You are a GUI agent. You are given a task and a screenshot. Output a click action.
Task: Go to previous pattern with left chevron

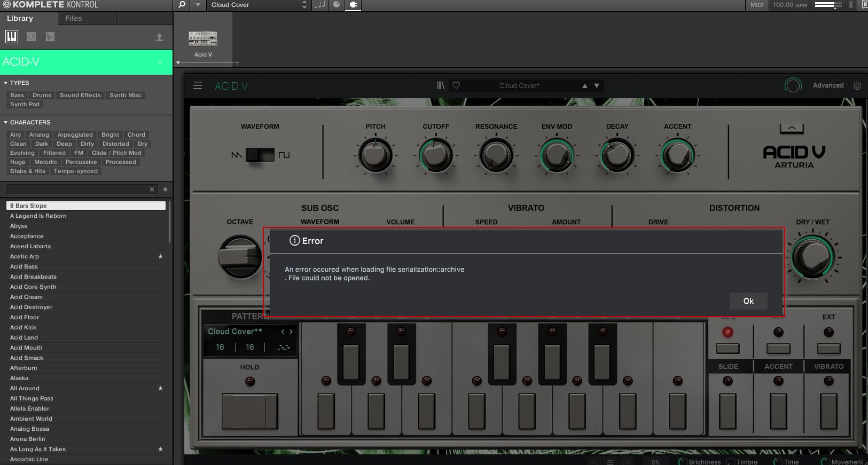[x=283, y=332]
